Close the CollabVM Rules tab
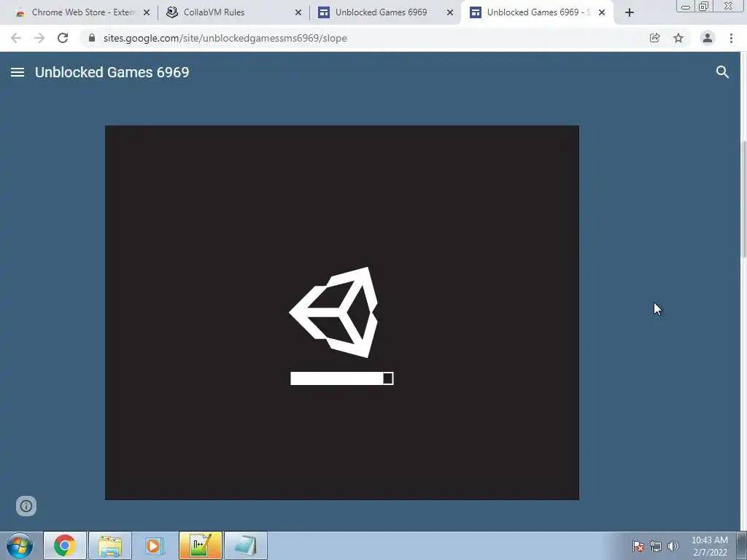747x560 pixels. pos(298,13)
